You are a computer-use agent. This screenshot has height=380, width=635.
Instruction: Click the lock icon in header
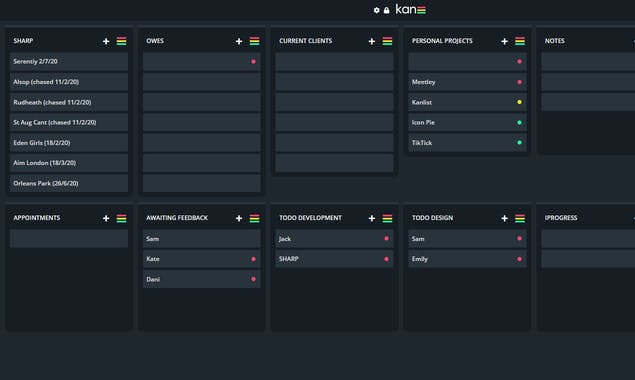tap(386, 10)
